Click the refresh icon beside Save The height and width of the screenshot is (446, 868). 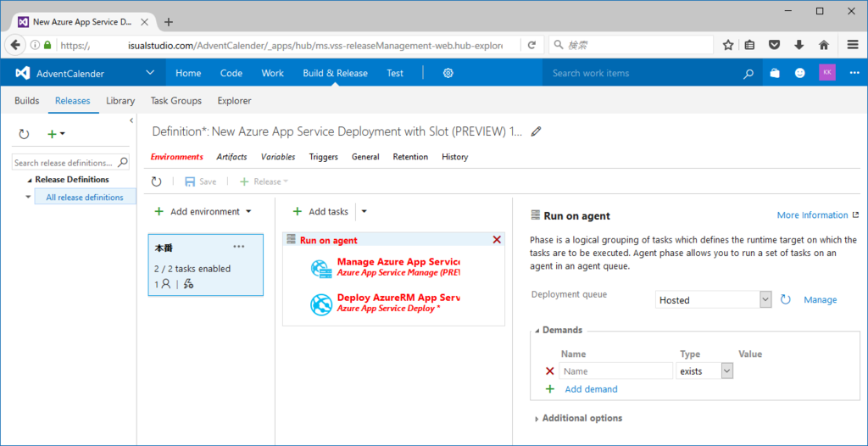[157, 181]
